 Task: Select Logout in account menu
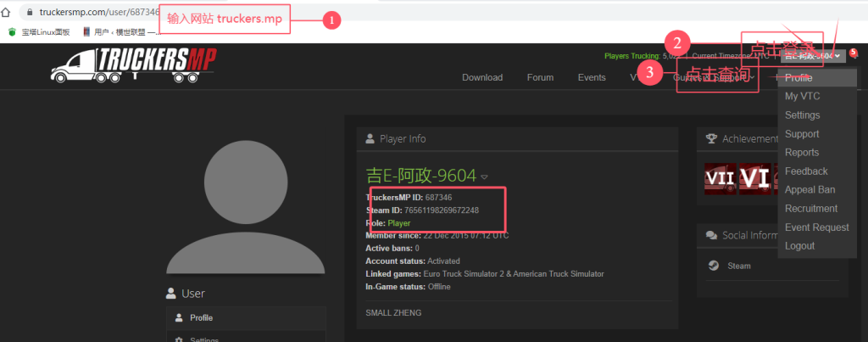coord(817,246)
